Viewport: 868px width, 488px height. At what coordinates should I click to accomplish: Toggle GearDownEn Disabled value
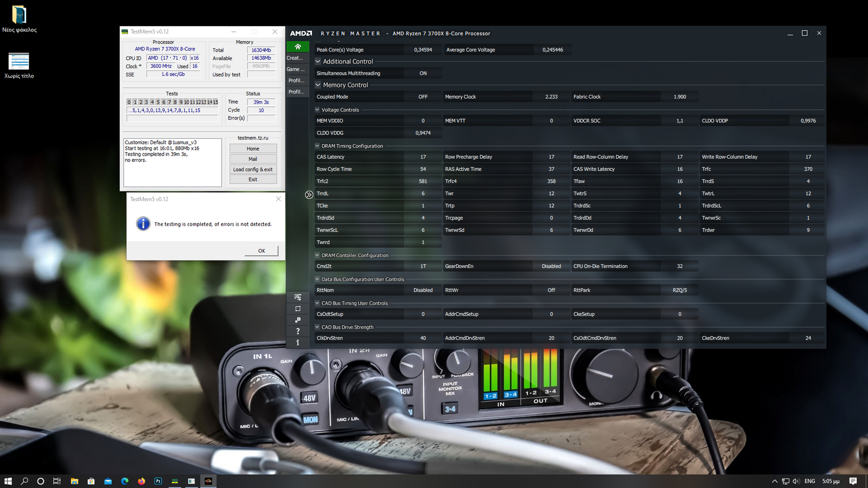(x=551, y=266)
